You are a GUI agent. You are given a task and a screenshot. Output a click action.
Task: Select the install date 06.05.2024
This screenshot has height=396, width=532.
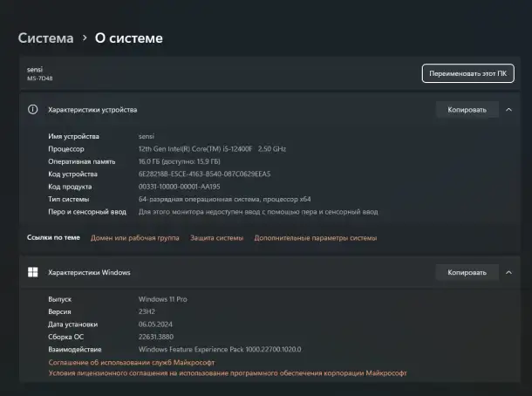click(155, 324)
